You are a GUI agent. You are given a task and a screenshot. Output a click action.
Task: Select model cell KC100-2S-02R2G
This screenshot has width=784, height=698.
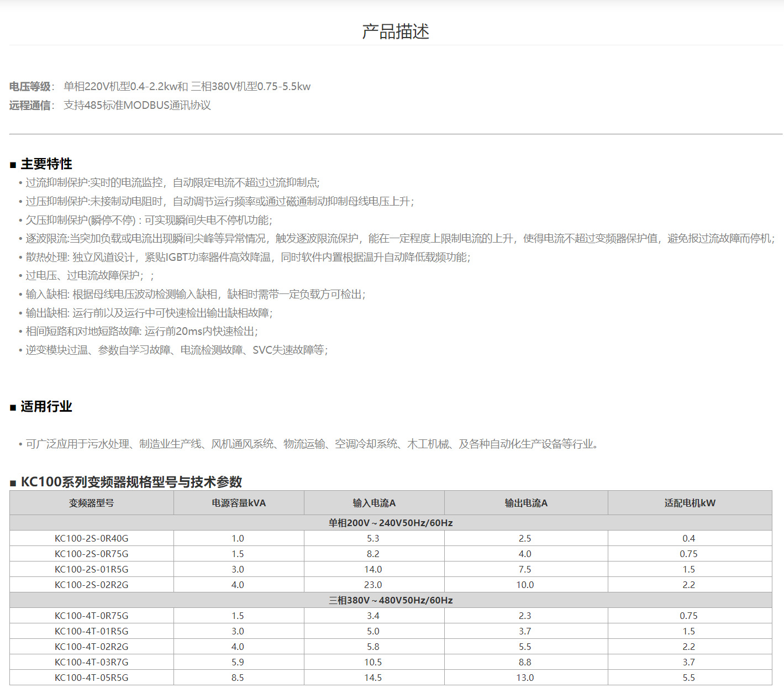tap(92, 585)
